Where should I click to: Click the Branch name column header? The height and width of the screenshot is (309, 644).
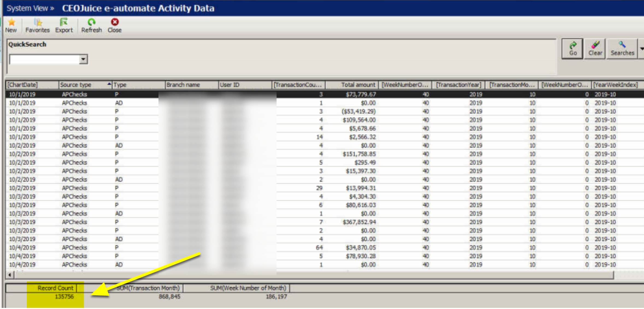click(192, 85)
